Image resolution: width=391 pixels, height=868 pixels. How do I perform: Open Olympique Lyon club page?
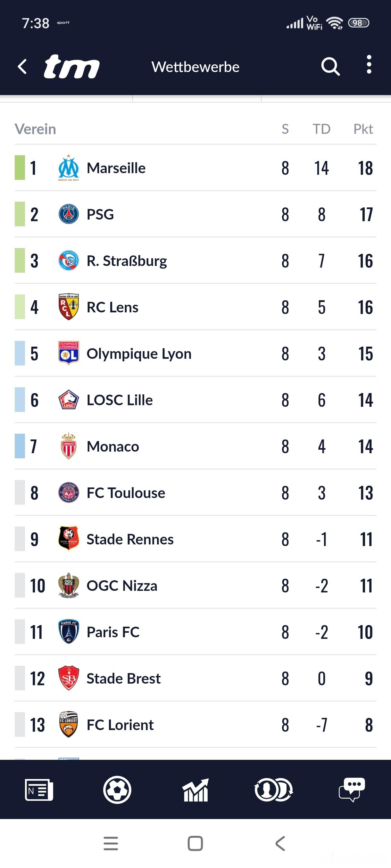pos(139,353)
